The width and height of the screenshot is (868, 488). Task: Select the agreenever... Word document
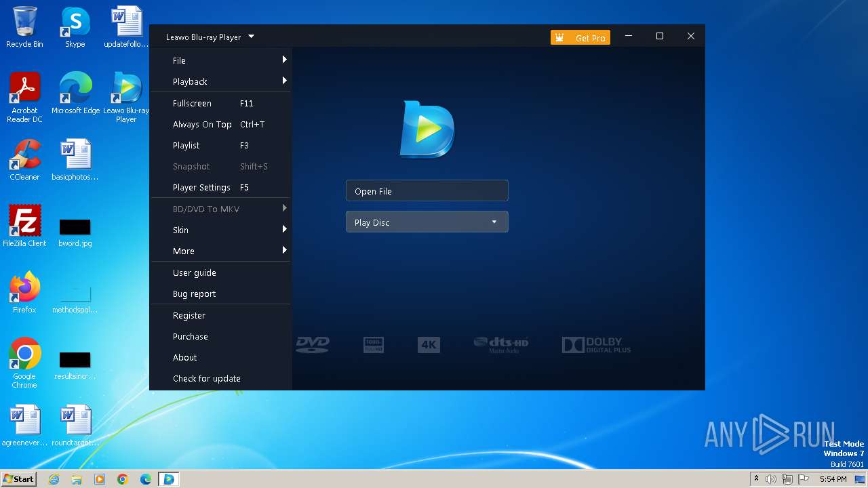click(24, 426)
